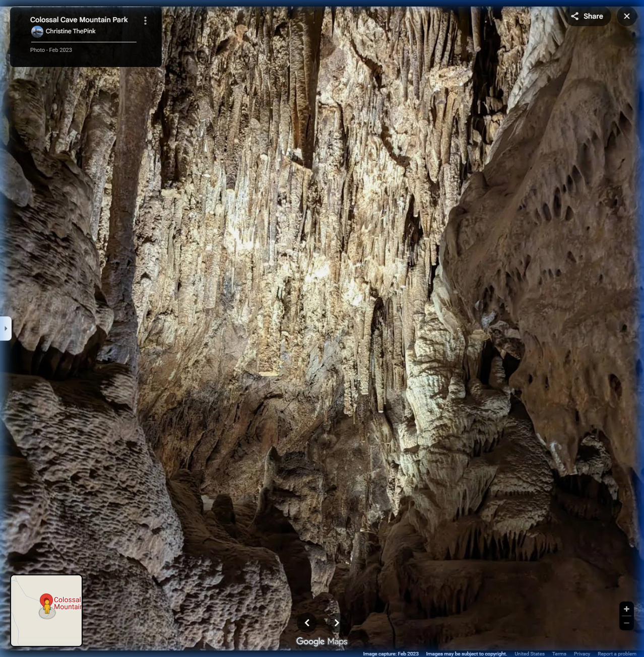Click Christine ThePink's profile avatar
This screenshot has height=657, width=644.
click(38, 31)
